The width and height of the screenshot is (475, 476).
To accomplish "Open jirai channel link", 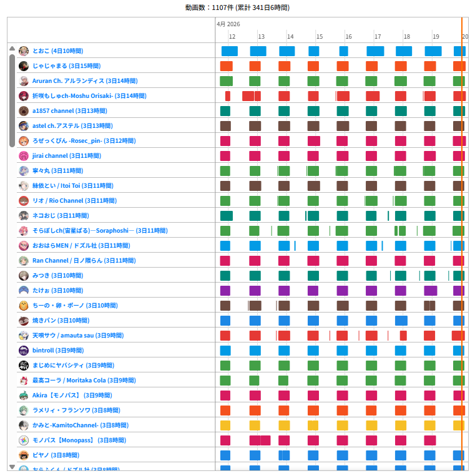I will (x=67, y=156).
